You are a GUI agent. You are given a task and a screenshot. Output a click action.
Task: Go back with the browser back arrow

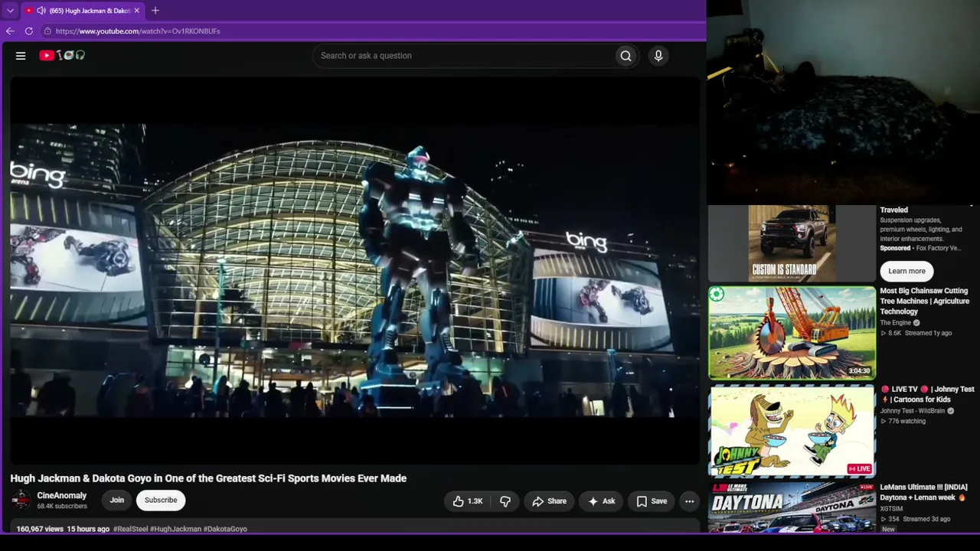coord(10,31)
